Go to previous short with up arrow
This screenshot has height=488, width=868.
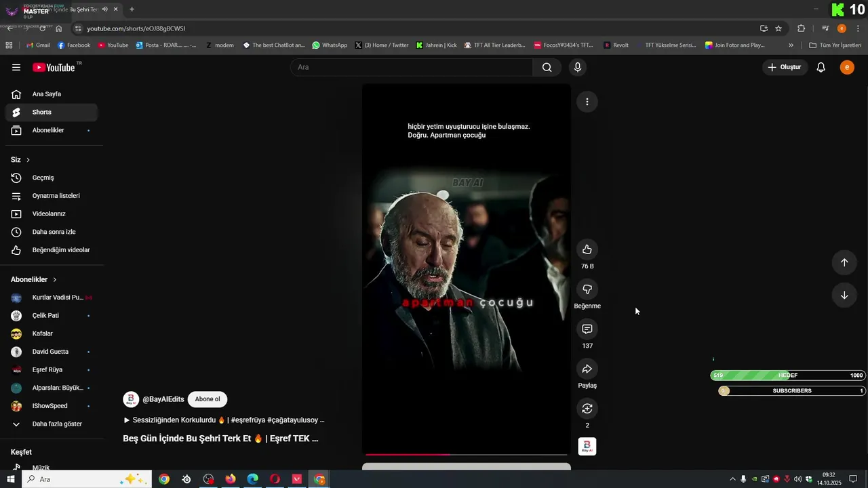(x=844, y=262)
